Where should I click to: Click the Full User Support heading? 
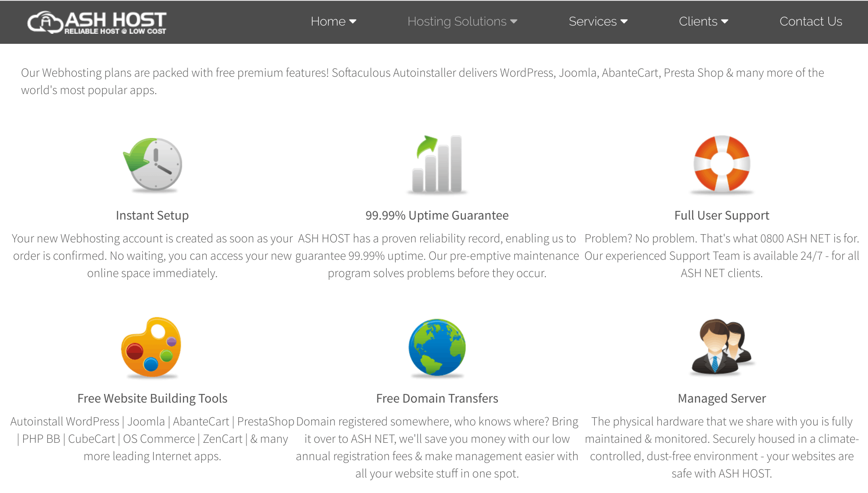[x=722, y=215]
